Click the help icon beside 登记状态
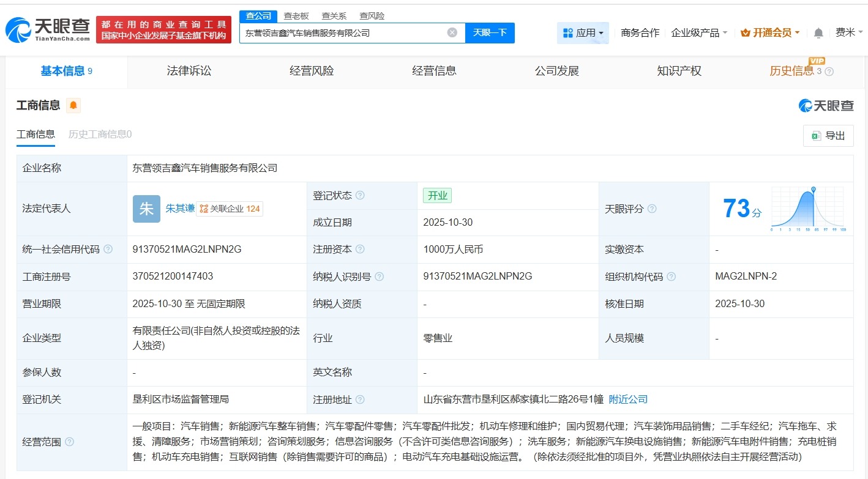 tap(361, 195)
